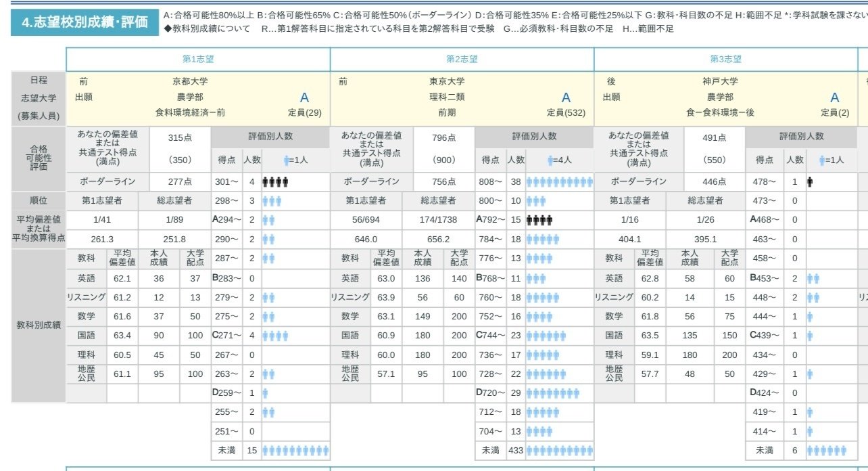Viewport: 868px width, 471px height.
Task: Select the 第3志望 column header
Action: [726, 59]
